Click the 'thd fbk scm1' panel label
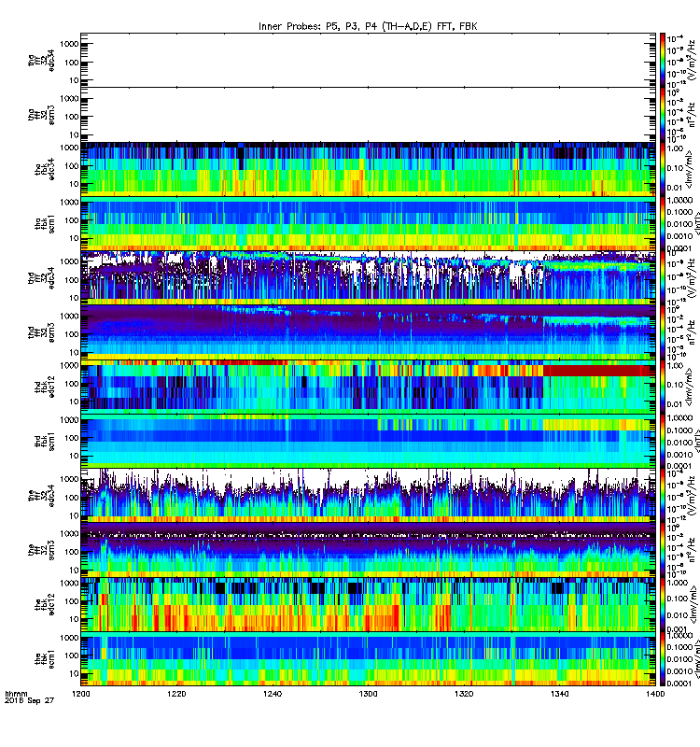 pos(44,441)
